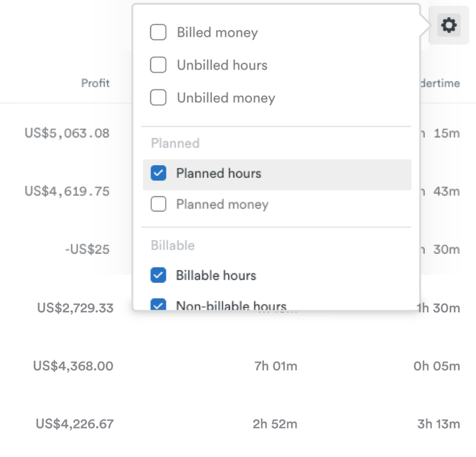The width and height of the screenshot is (476, 457).
Task: Click the Profit column header
Action: pyautogui.click(x=96, y=83)
